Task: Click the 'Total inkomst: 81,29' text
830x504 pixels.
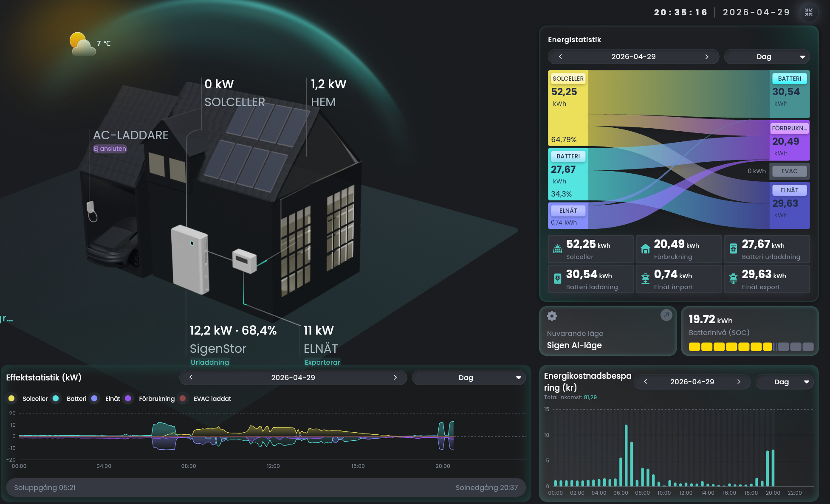Action: [570, 397]
